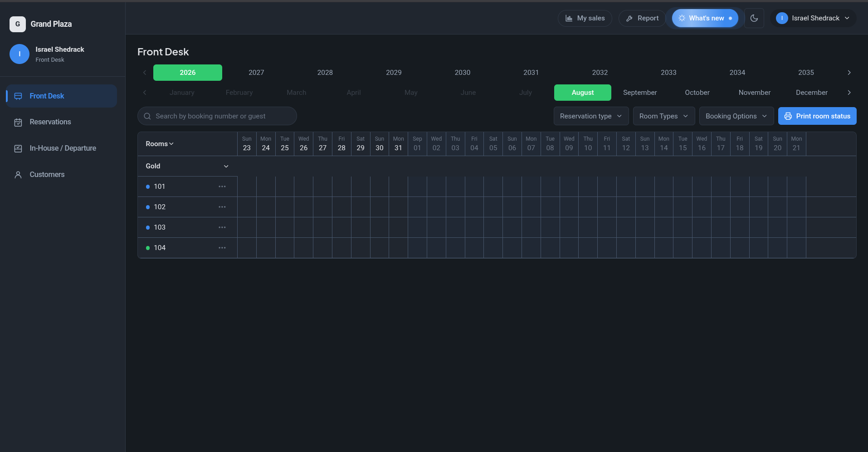Focus the booking number search field
The width and height of the screenshot is (868, 452).
[x=217, y=116]
